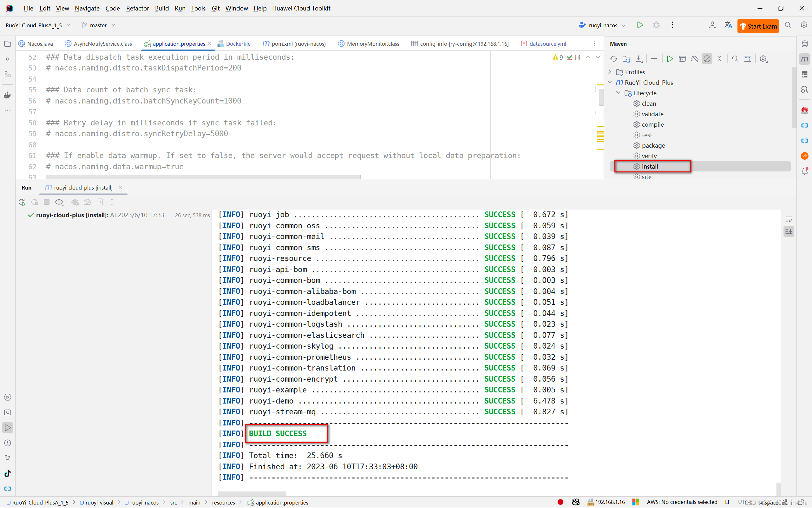Debug the ruoyi-nacos configuration
The image size is (812, 508).
pos(656,25)
